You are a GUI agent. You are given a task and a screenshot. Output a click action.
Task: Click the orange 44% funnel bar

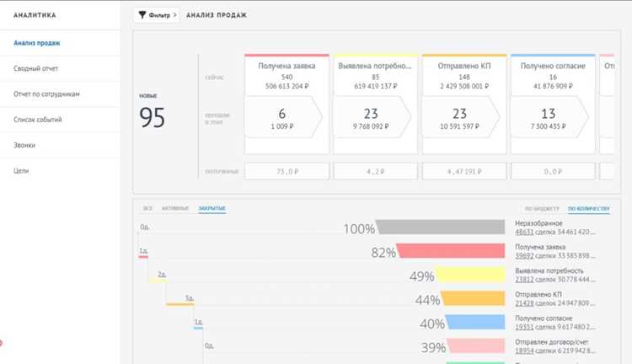[x=473, y=298]
